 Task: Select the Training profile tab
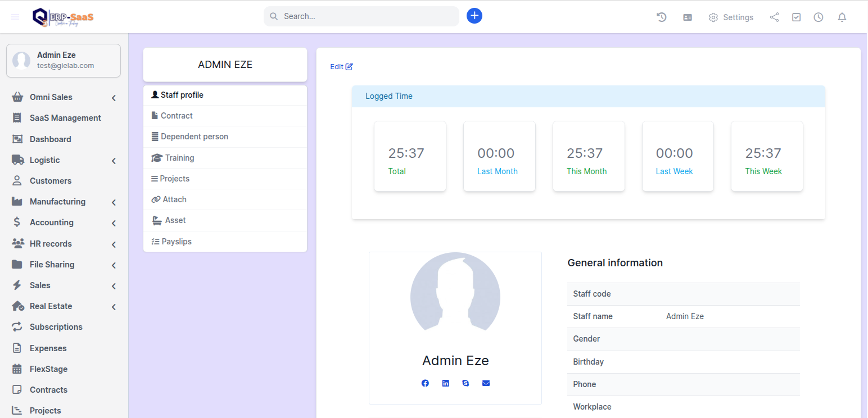tap(179, 158)
